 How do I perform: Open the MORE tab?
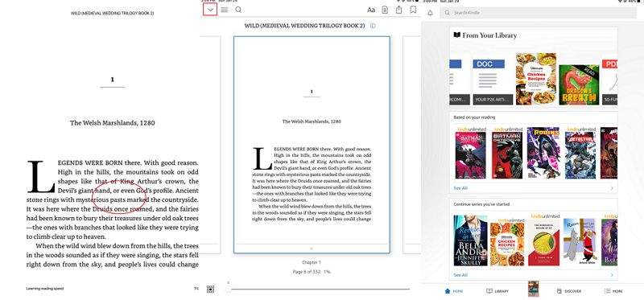[x=613, y=291]
